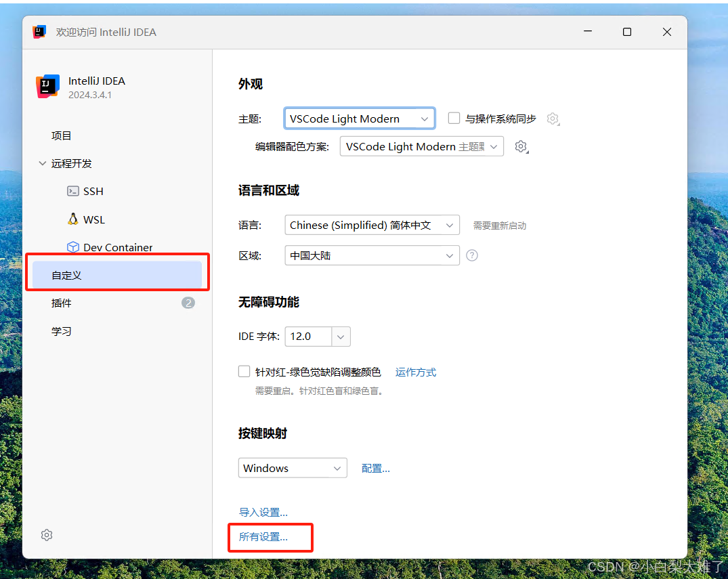
Task: Click the large IntelliJ IDEA product logo
Action: click(x=48, y=87)
